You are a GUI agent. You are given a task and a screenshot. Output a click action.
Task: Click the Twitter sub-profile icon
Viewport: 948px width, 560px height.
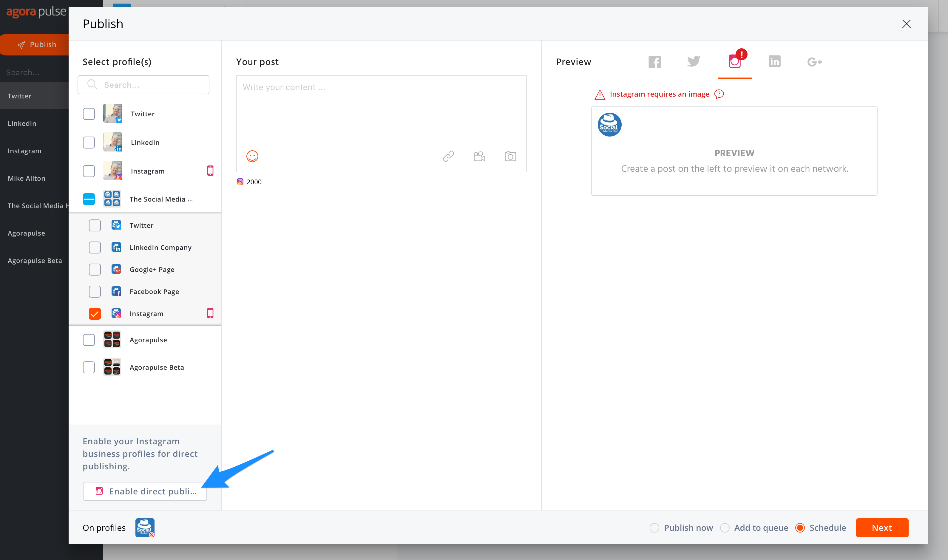[116, 225]
